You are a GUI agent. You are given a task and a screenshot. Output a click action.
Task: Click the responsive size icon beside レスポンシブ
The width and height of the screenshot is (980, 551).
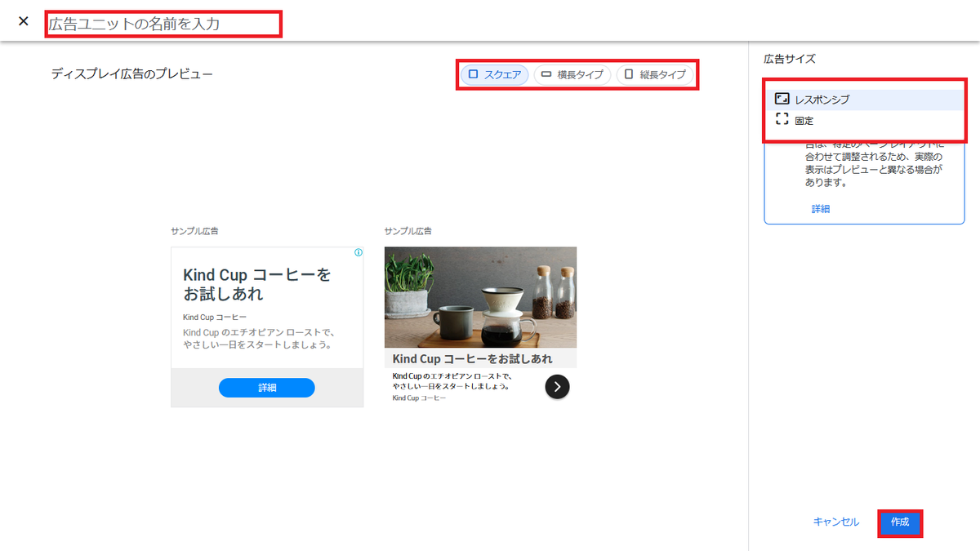tap(782, 99)
